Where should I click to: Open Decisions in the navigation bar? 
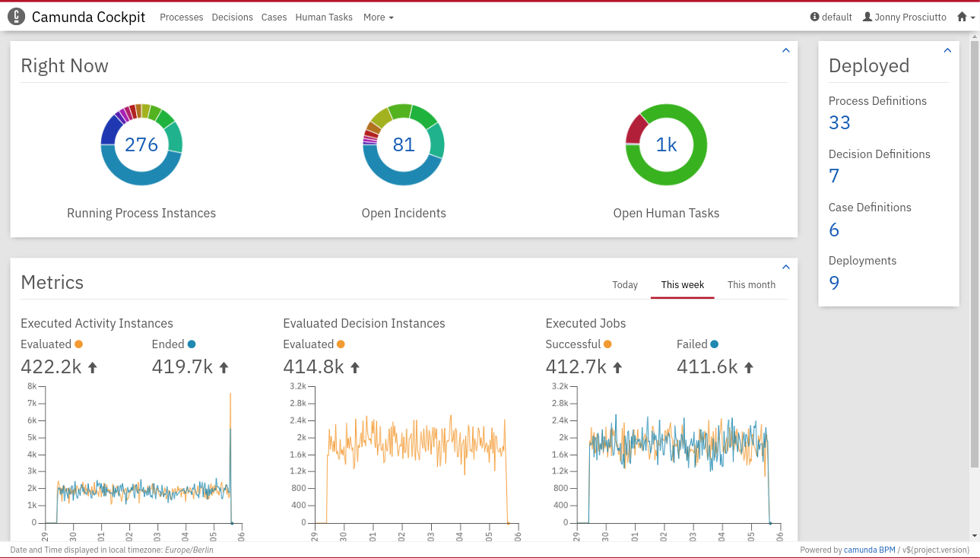click(233, 17)
